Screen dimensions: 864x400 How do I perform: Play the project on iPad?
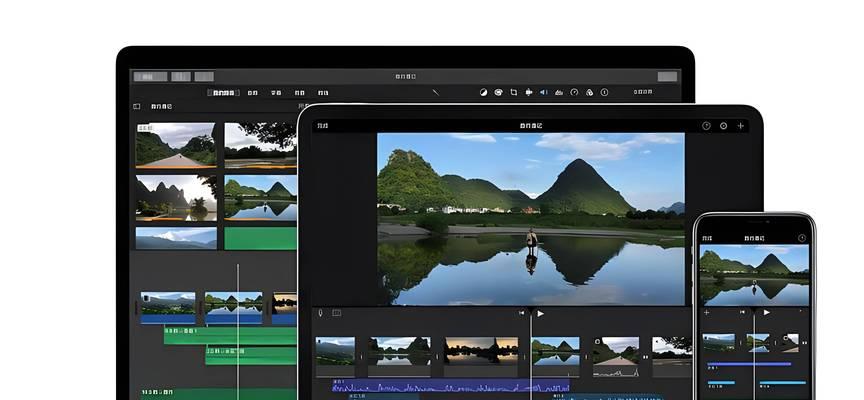point(541,313)
